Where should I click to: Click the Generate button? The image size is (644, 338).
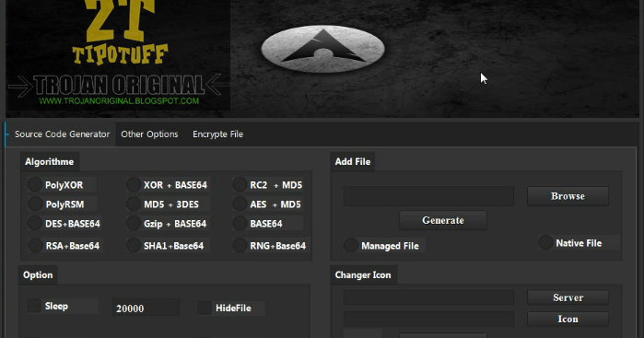[x=443, y=220]
